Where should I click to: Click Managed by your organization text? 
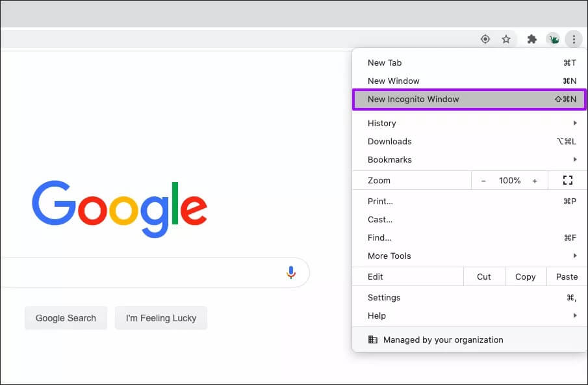click(443, 339)
